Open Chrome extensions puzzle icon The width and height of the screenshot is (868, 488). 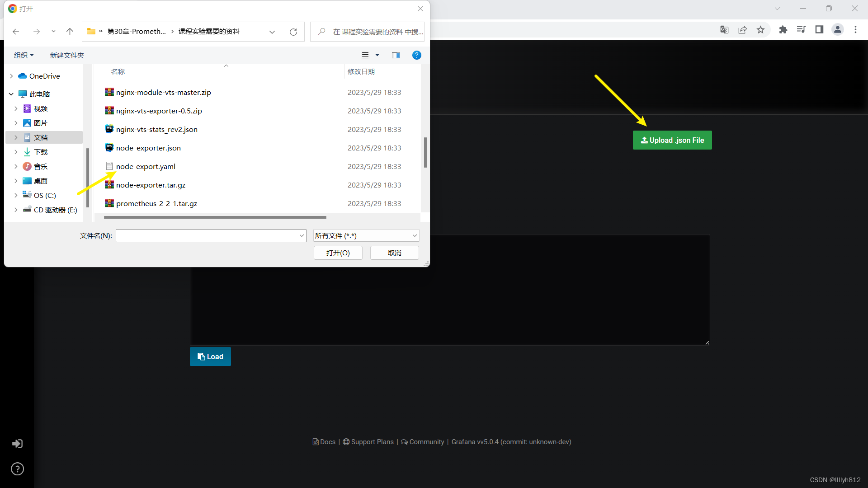coord(783,29)
